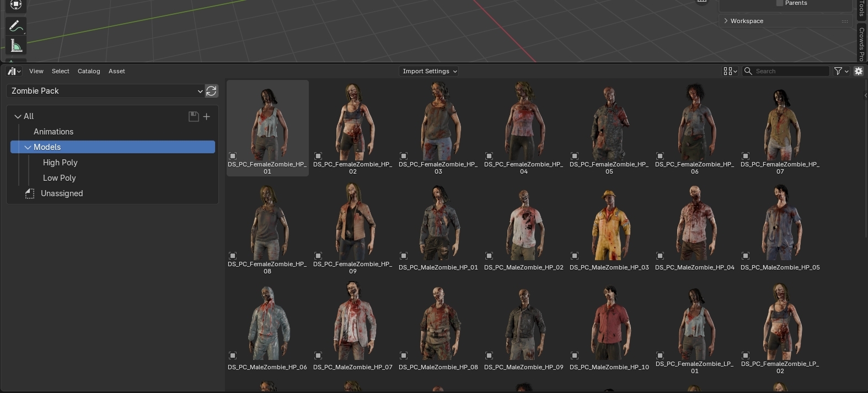
Task: Select the Unassigned catalog entry
Action: click(61, 193)
